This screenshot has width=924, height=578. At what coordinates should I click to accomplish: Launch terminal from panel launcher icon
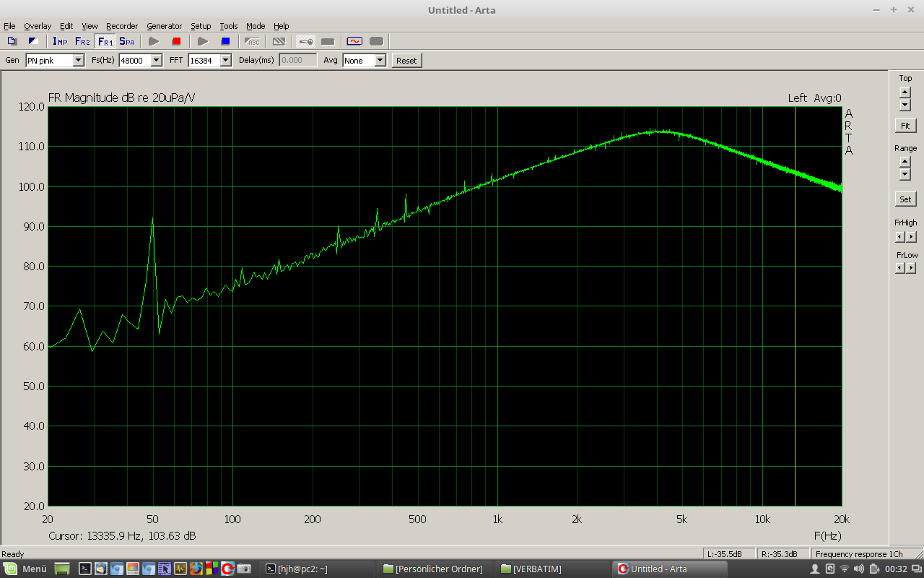point(85,569)
